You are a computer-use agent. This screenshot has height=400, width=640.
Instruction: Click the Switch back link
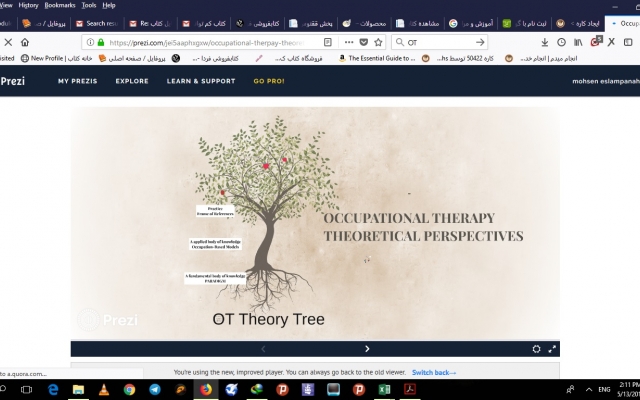point(434,372)
